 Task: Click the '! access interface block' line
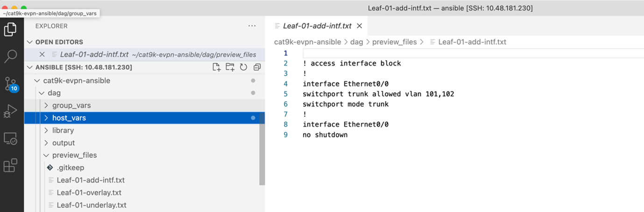click(352, 63)
